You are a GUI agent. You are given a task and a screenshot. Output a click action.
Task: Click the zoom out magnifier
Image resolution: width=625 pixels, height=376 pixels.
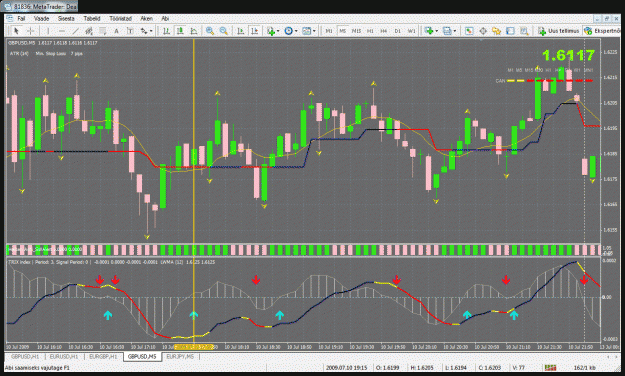pos(224,31)
